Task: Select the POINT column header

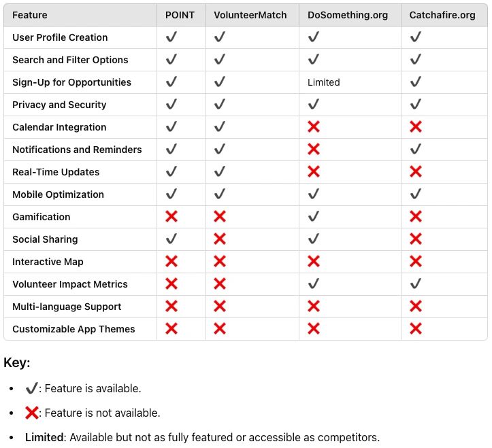Action: coord(180,15)
